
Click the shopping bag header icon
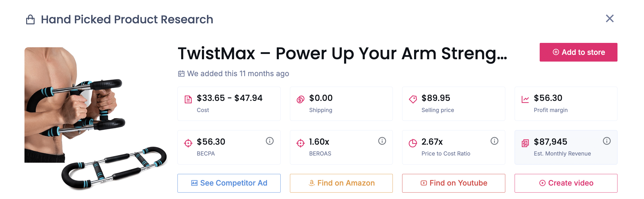[x=30, y=20]
